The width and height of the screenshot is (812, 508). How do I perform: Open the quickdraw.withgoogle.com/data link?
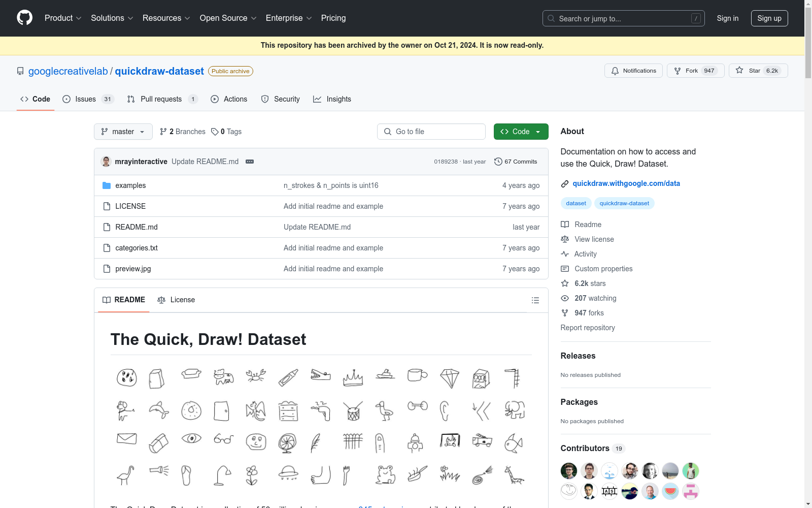pos(626,183)
